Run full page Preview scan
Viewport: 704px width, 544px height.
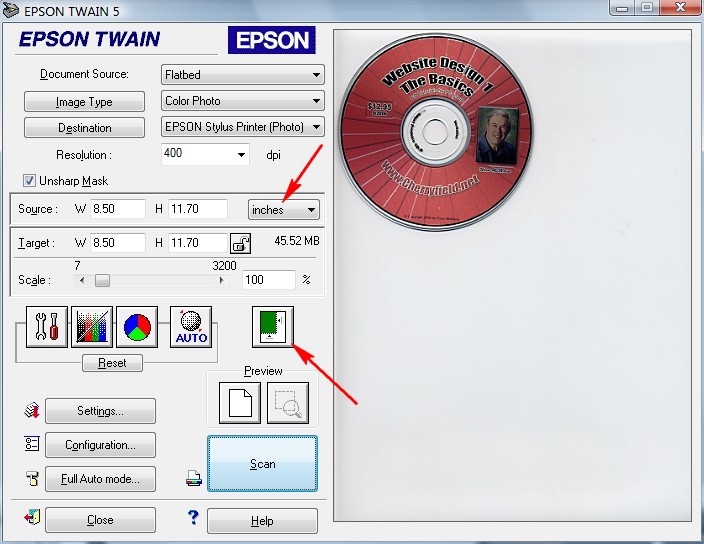240,403
